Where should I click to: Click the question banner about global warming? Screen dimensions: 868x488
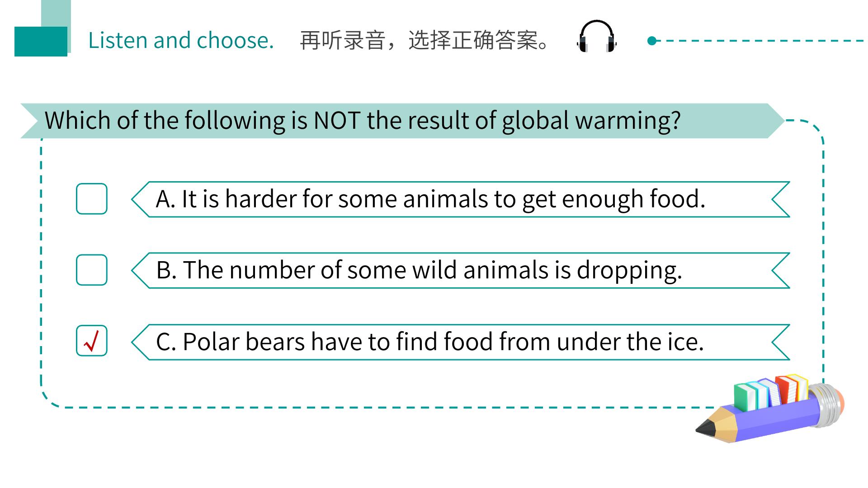(x=402, y=121)
